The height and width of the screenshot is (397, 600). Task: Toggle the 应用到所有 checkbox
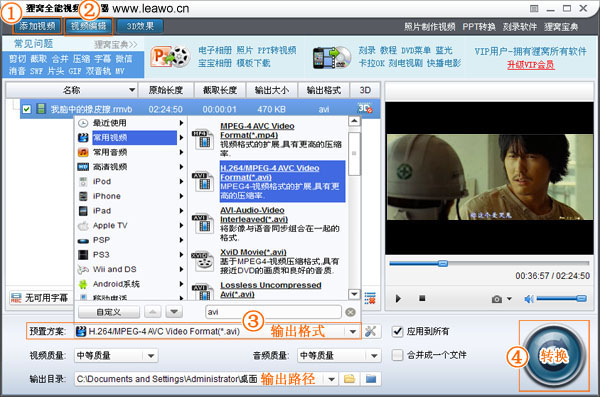point(398,331)
